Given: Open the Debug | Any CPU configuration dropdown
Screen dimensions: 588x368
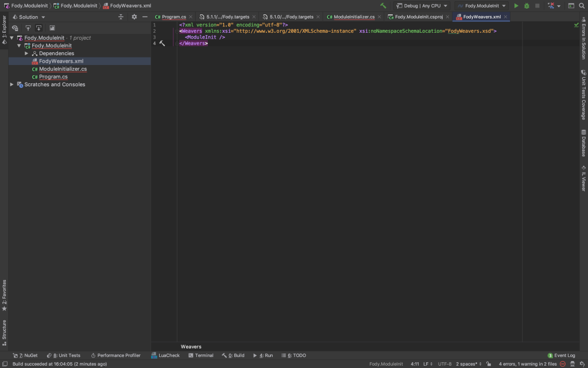Looking at the screenshot, I should 422,6.
